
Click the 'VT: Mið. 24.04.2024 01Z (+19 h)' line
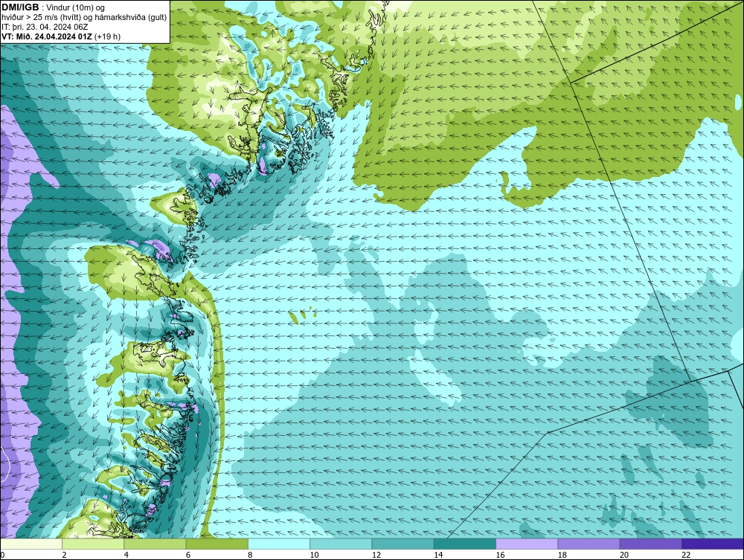(x=61, y=36)
